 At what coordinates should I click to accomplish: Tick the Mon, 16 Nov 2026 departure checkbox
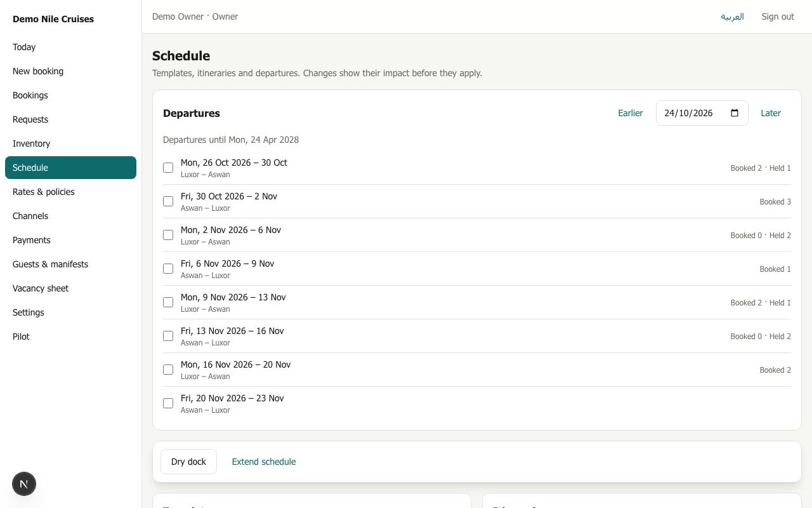pos(168,370)
